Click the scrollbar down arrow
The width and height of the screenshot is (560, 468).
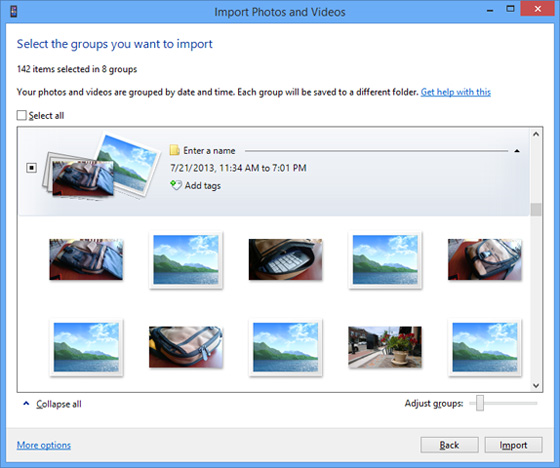[536, 385]
